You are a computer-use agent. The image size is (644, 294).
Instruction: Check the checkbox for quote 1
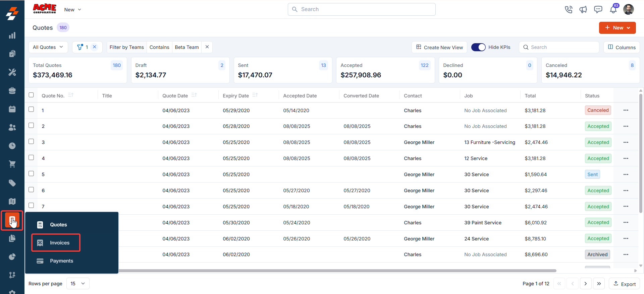click(31, 109)
